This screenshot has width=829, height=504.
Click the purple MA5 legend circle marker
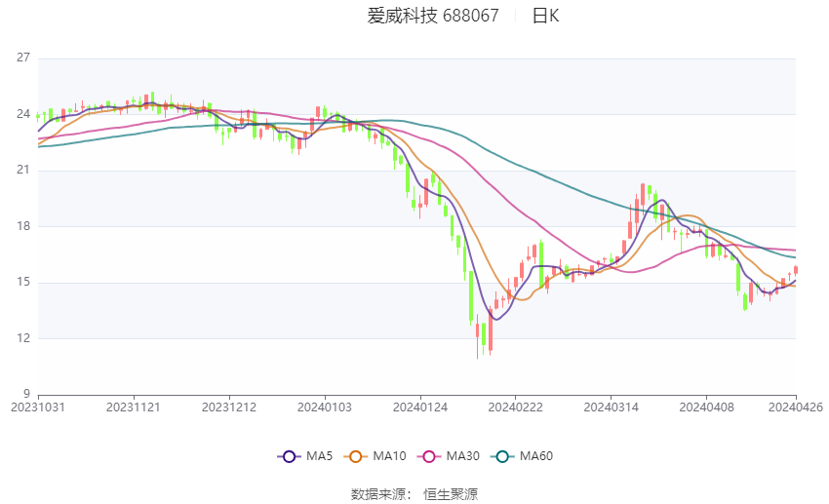pyautogui.click(x=288, y=456)
